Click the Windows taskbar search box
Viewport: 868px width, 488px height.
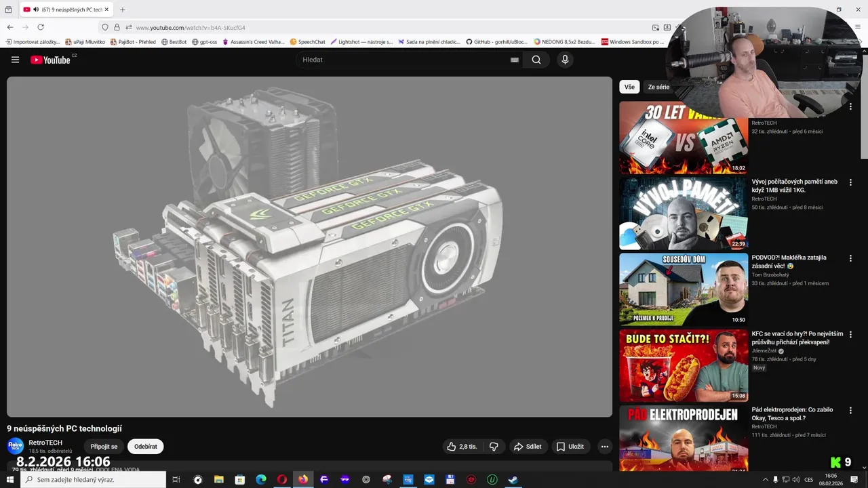93,479
